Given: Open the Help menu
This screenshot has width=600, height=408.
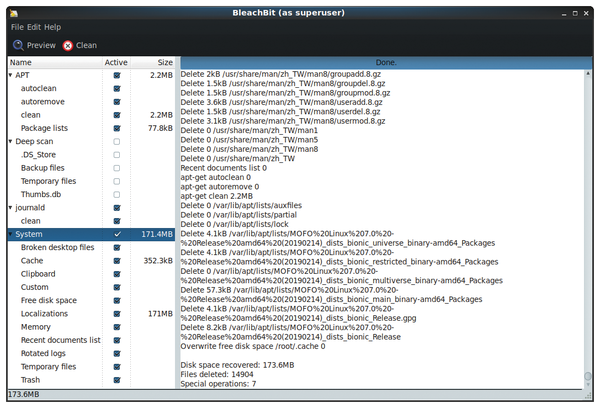Looking at the screenshot, I should click(x=52, y=27).
